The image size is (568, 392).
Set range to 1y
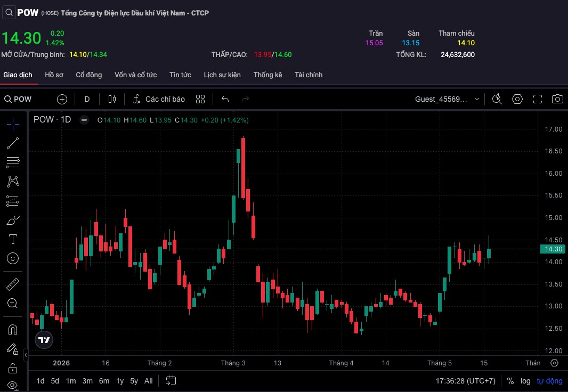(x=120, y=381)
